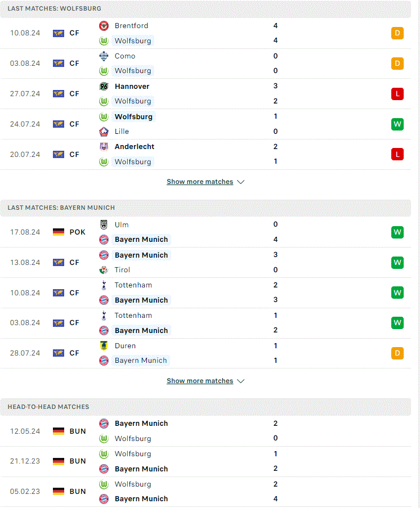Click German flag beside POK on 17.08.24

pos(59,232)
